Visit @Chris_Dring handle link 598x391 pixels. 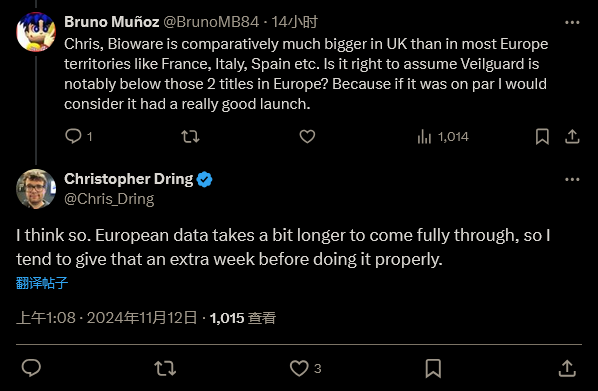click(109, 199)
